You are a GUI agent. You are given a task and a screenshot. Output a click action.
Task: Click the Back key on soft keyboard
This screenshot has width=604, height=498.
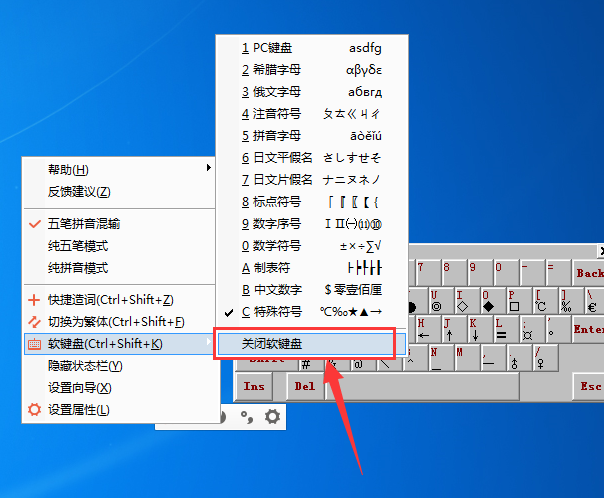point(589,273)
